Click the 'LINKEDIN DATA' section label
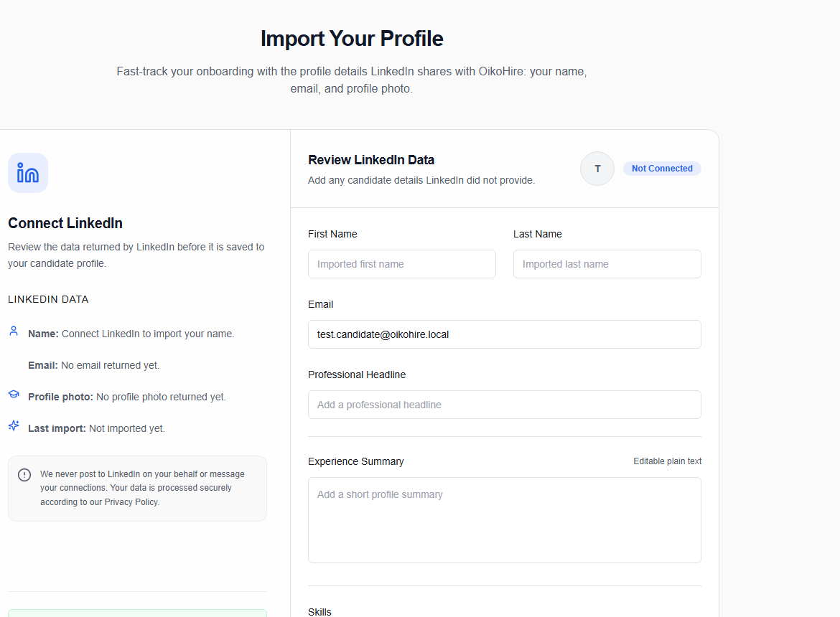This screenshot has height=617, width=840. click(48, 300)
